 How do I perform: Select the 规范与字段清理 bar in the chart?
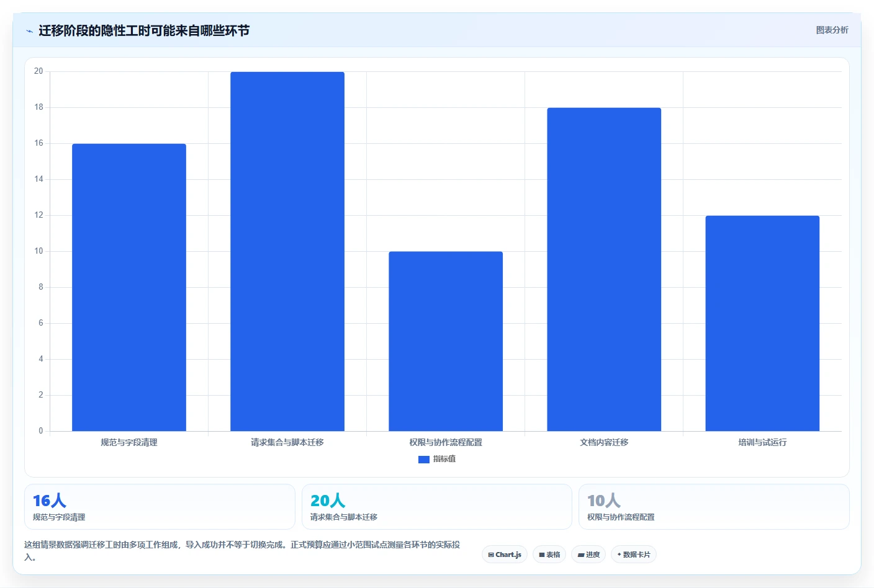pyautogui.click(x=129, y=287)
